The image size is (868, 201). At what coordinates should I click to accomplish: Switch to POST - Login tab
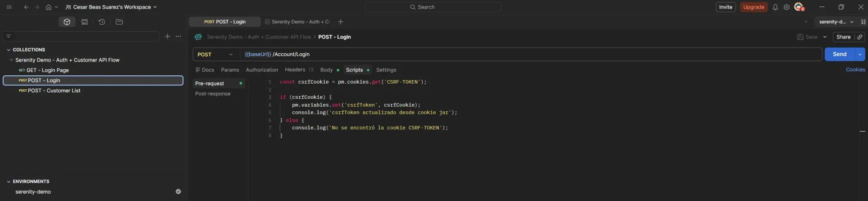pyautogui.click(x=225, y=22)
